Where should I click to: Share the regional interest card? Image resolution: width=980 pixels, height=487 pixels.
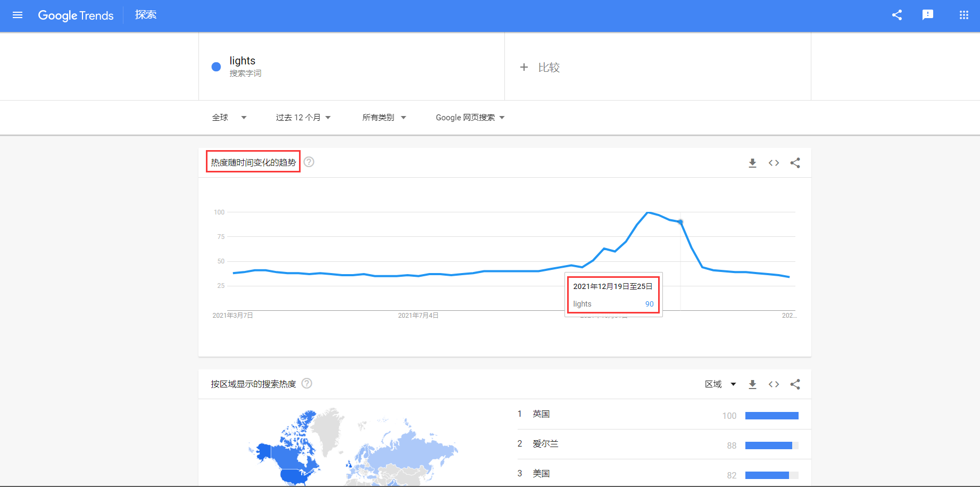click(795, 384)
